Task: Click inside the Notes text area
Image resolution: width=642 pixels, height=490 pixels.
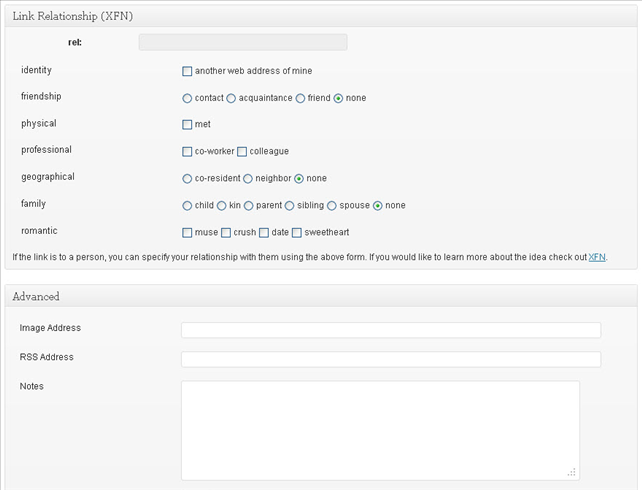Action: (x=380, y=431)
